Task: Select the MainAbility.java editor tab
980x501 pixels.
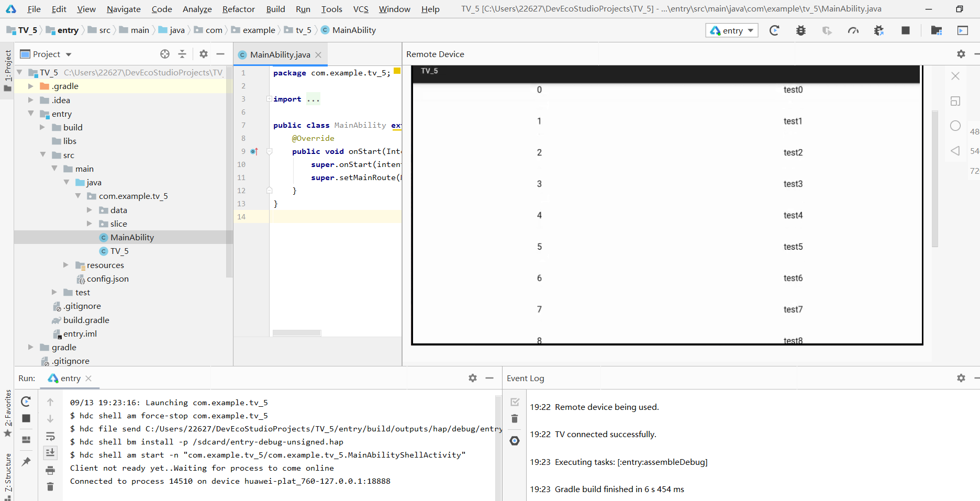Action: coord(280,54)
